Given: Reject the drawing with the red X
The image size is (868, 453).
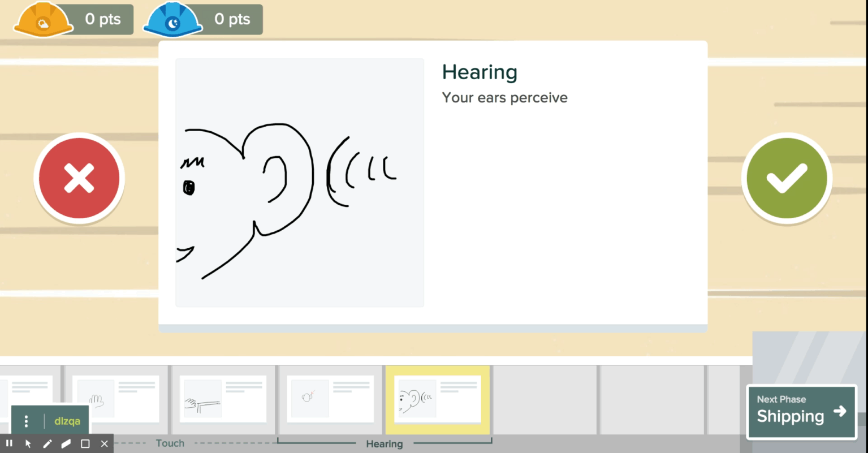Looking at the screenshot, I should 79,179.
